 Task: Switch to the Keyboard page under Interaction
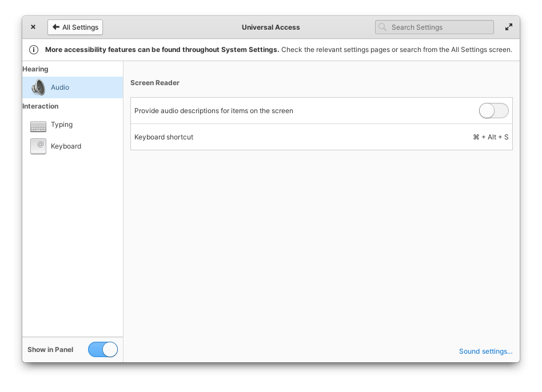(x=66, y=146)
